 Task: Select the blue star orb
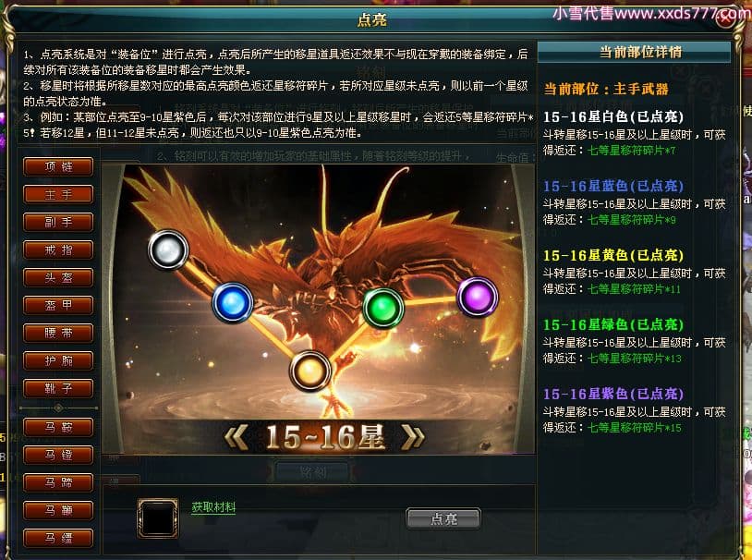tap(233, 302)
